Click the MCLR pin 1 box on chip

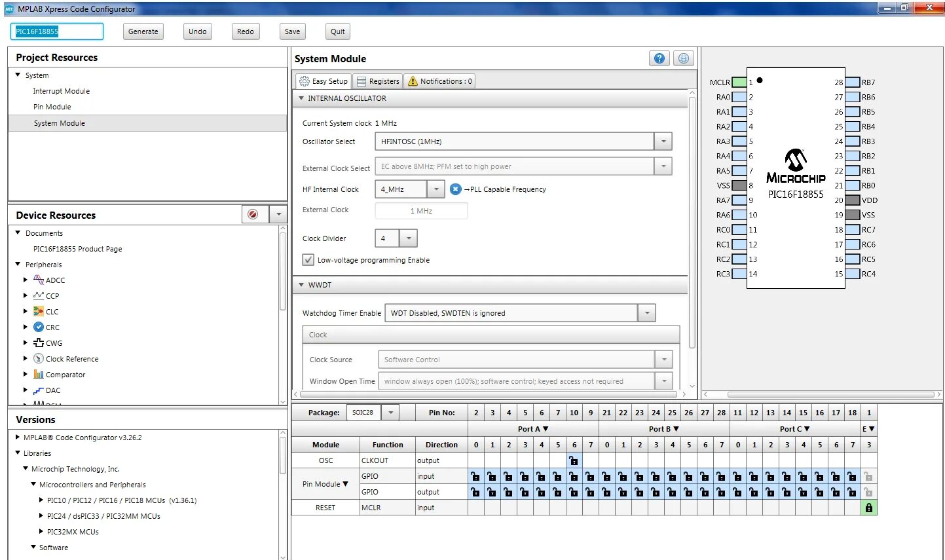point(739,83)
